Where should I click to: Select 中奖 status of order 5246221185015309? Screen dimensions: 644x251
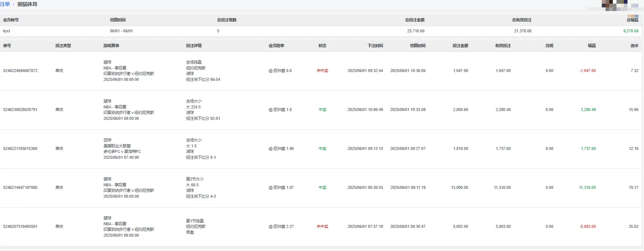(323, 148)
